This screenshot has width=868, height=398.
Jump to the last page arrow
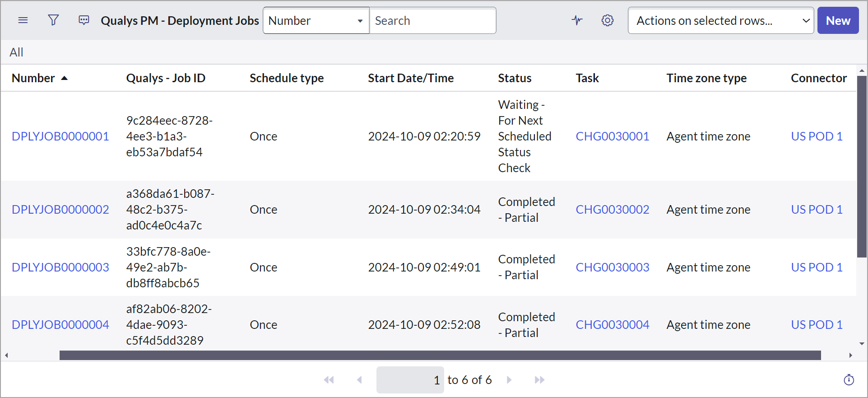539,380
